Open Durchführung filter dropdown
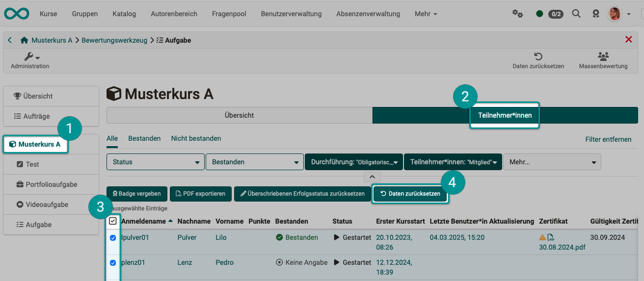644x281 pixels. (354, 162)
